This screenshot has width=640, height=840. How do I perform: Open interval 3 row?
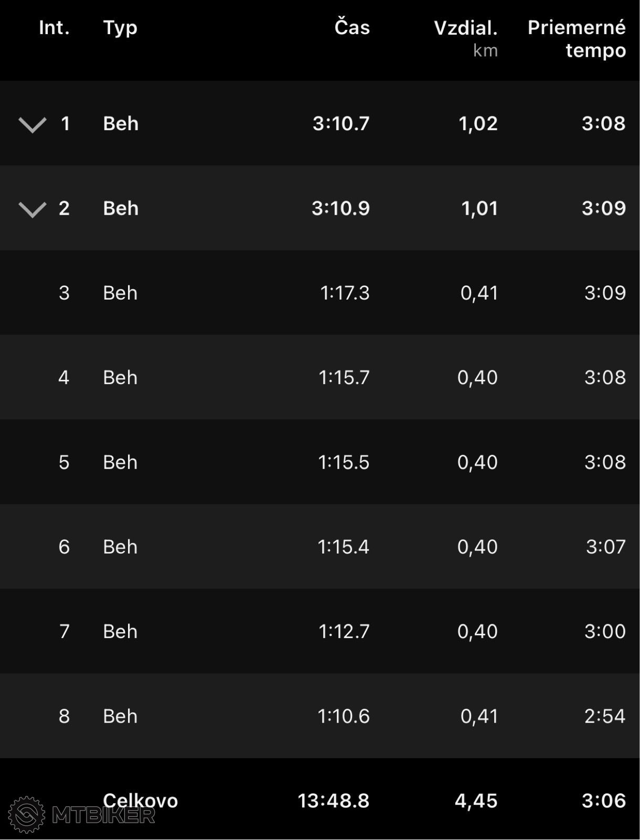point(320,293)
